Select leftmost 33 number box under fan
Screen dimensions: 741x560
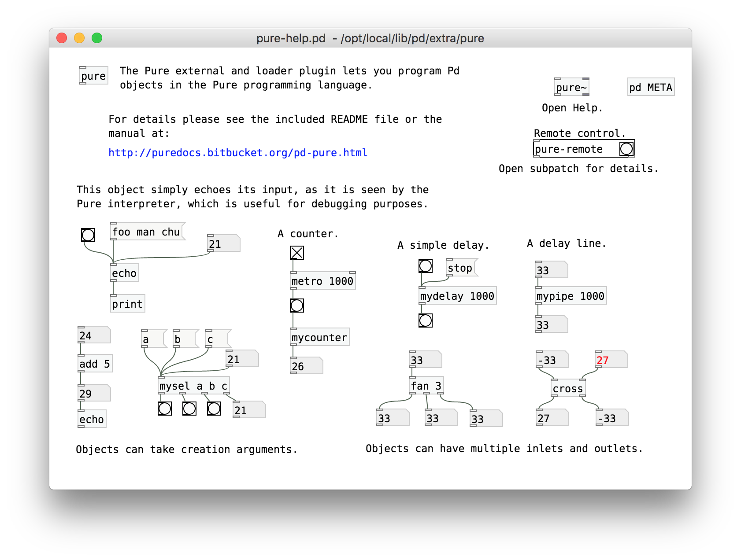[x=393, y=418]
